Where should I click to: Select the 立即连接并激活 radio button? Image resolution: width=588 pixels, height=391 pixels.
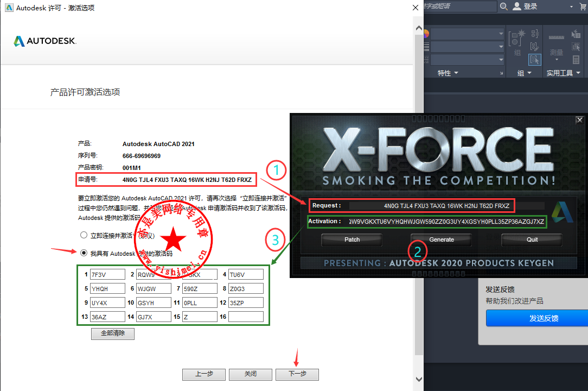click(x=84, y=235)
